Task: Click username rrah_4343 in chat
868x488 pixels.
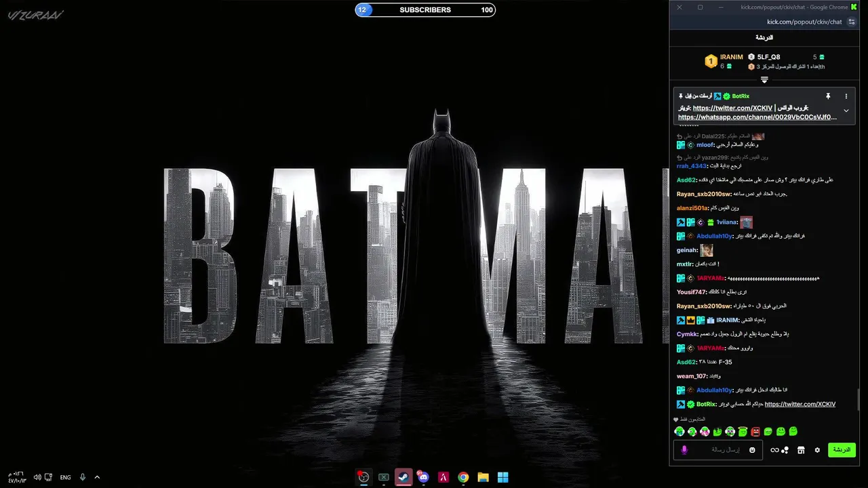Action: pyautogui.click(x=692, y=166)
